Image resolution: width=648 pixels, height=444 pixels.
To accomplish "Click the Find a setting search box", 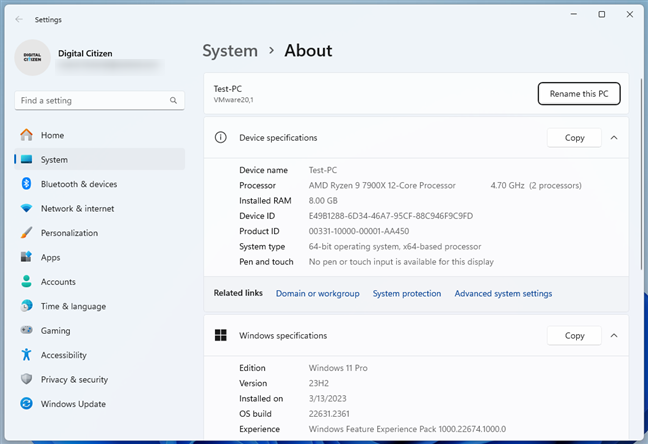I will click(100, 100).
